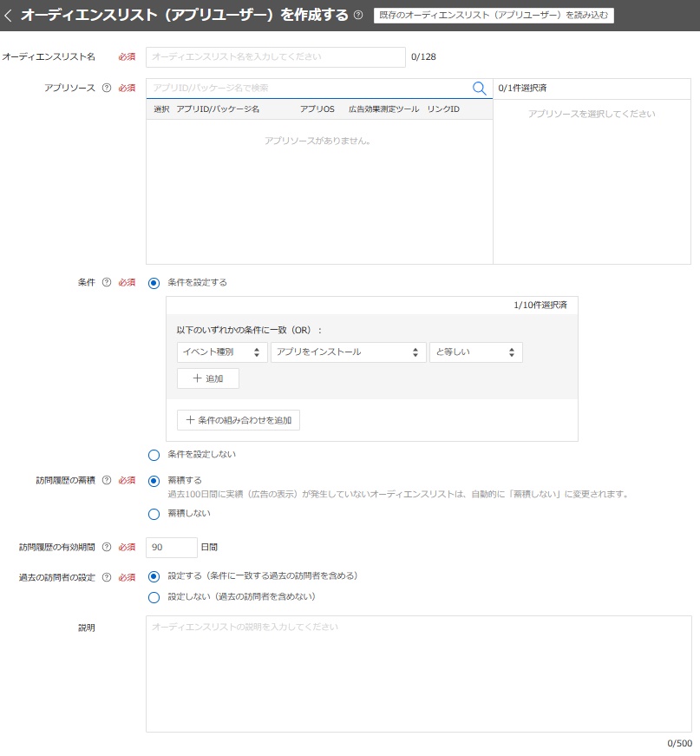Select the 条件を設定しない radio button
Viewport: 700px width, 756px height.
pos(154,454)
